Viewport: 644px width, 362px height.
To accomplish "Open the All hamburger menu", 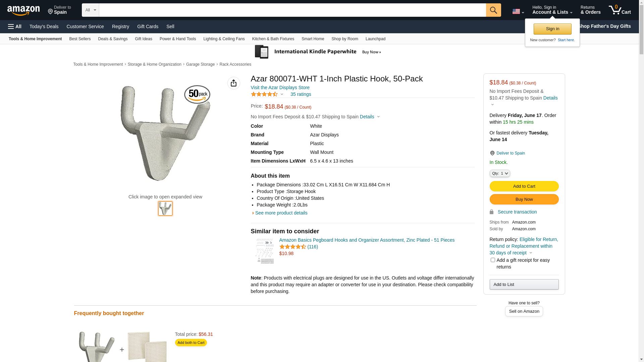I will [x=15, y=26].
